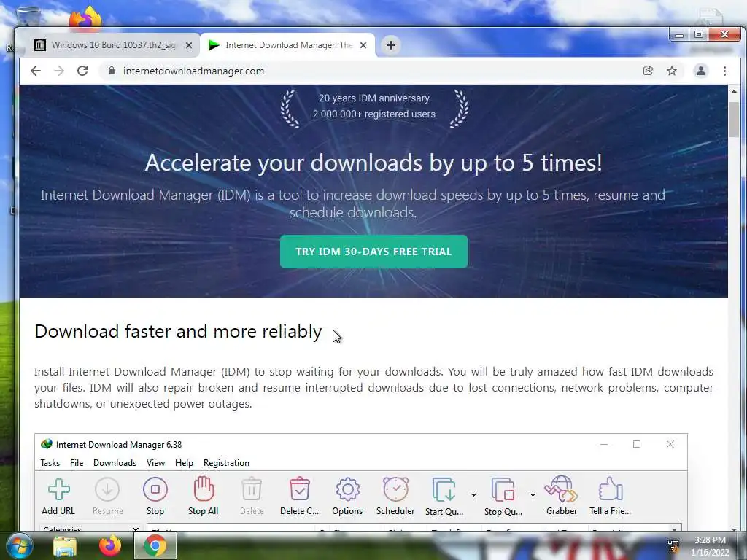Share this page via the share icon
The width and height of the screenshot is (747, 560).
648,71
